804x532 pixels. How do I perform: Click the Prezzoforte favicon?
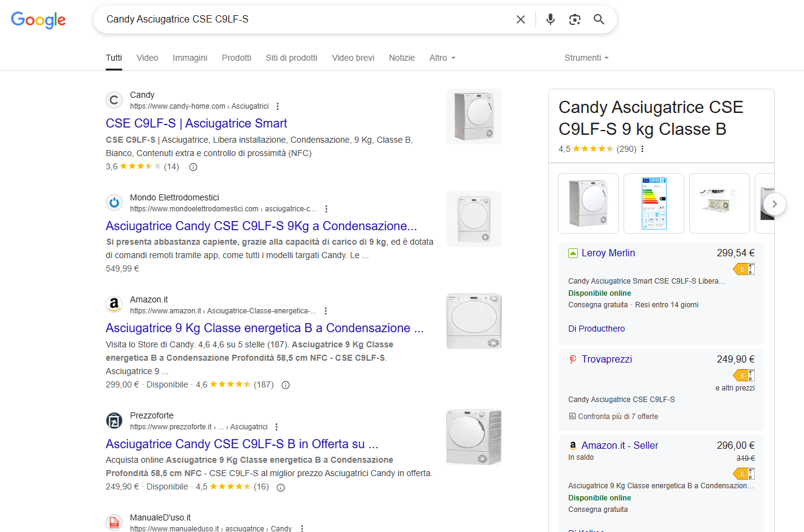pos(114,421)
